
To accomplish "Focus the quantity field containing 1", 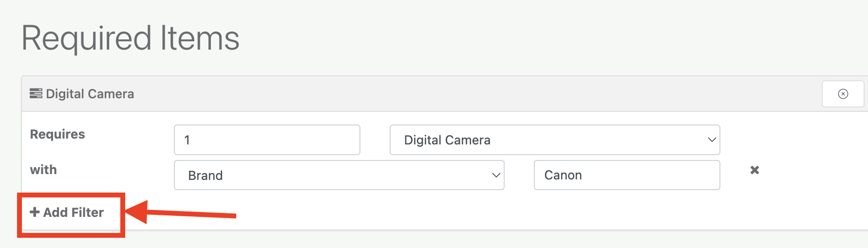I will click(267, 140).
